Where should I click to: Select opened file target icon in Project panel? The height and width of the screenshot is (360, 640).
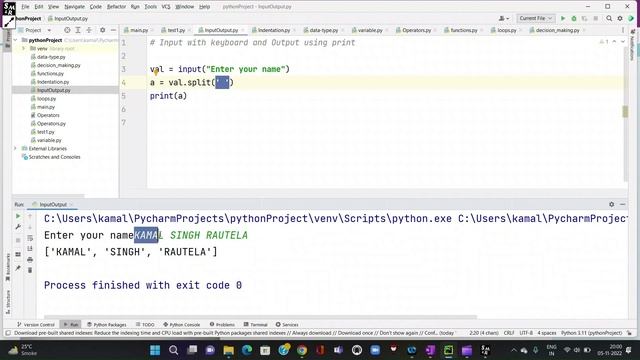(67, 30)
